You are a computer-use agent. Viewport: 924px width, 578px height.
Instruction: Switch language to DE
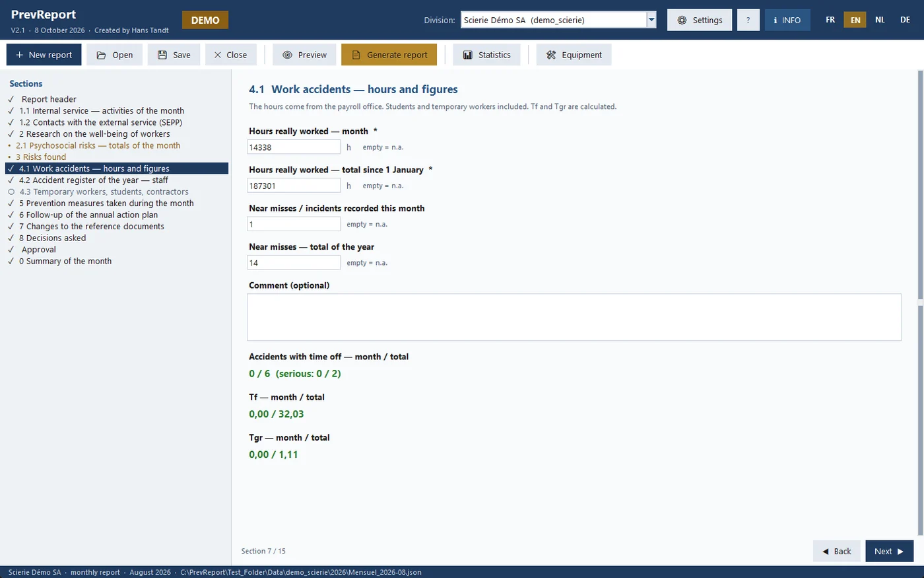click(x=905, y=20)
